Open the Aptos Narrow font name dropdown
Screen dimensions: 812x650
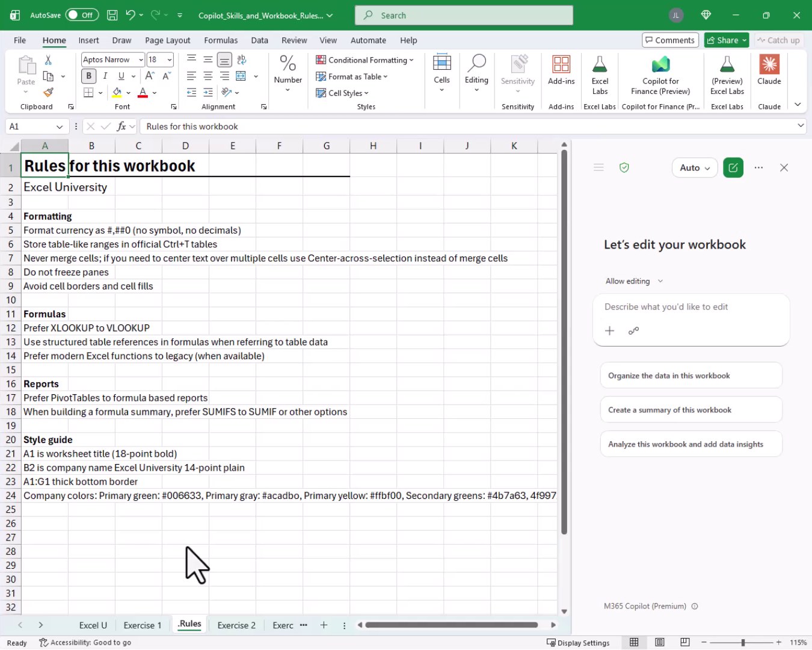141,60
